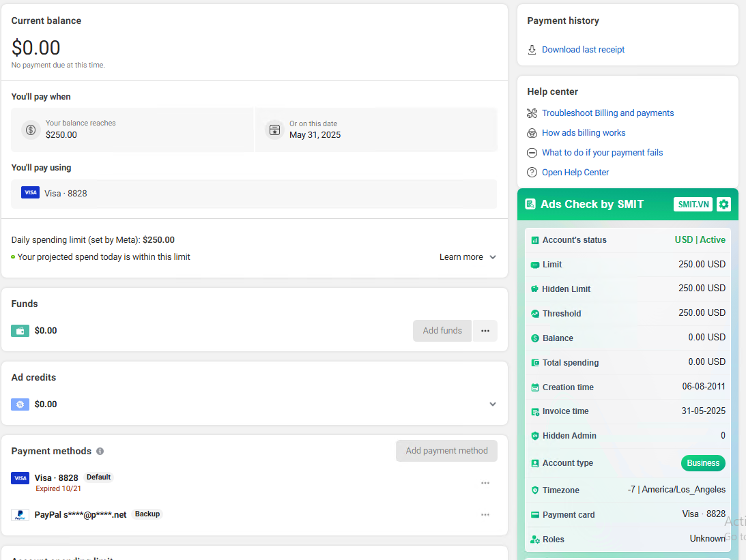Click the info icon beside Payment methods

tap(100, 451)
